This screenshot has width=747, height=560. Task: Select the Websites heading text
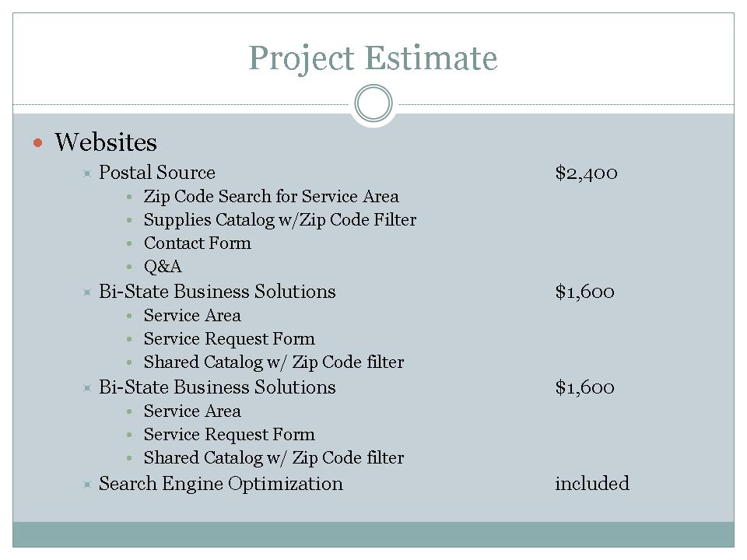[105, 142]
